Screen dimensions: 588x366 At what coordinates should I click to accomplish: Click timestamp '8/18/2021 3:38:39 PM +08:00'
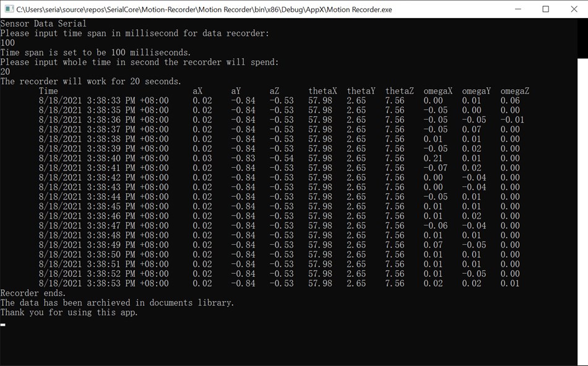(x=103, y=149)
